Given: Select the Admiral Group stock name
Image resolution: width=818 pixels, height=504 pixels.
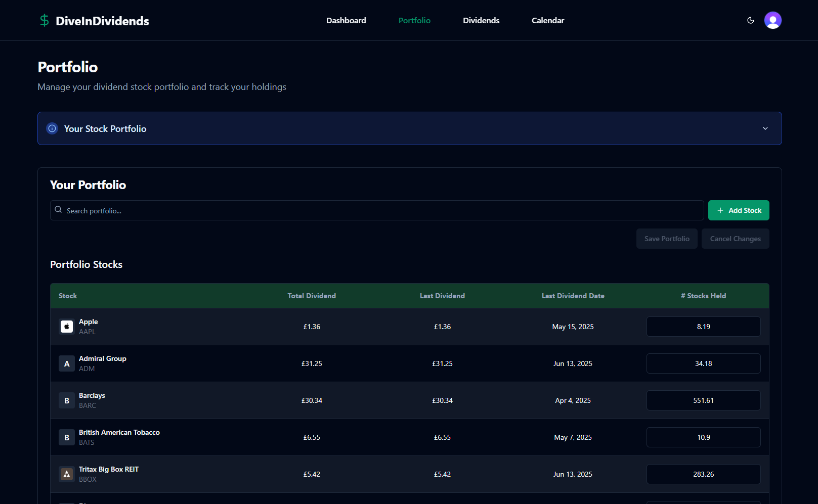Looking at the screenshot, I should [103, 358].
